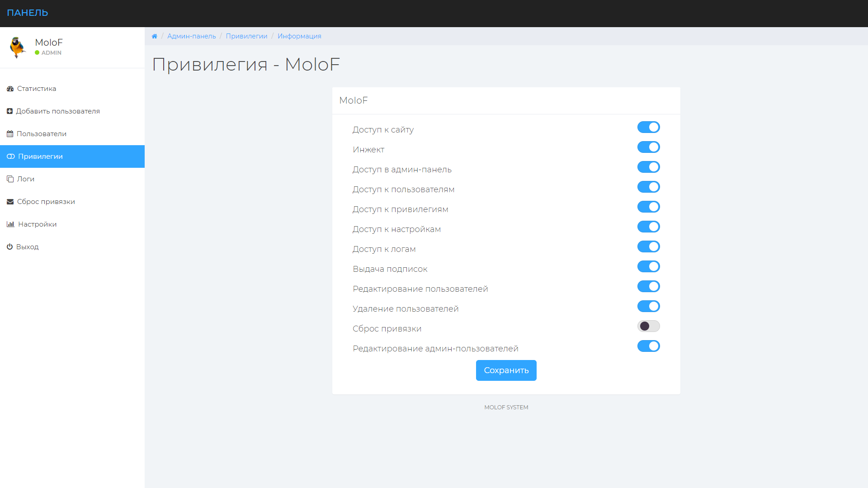Open Сброс привязки sidebar item
The image size is (868, 488).
tap(72, 202)
